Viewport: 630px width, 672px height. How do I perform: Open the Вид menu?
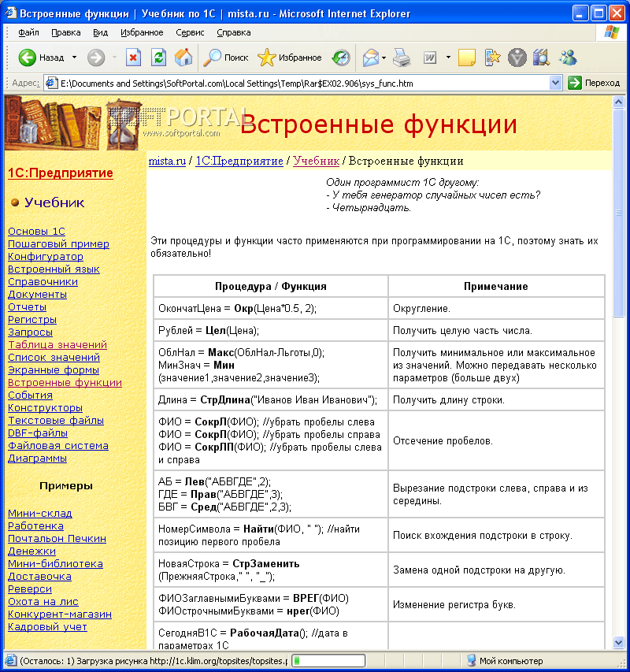(100, 32)
